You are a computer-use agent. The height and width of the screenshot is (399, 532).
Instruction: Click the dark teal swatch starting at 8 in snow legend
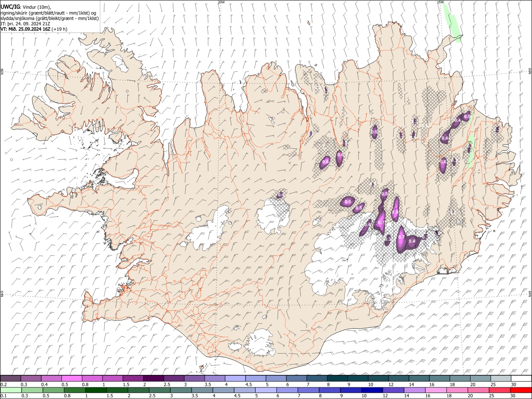tap(337, 378)
